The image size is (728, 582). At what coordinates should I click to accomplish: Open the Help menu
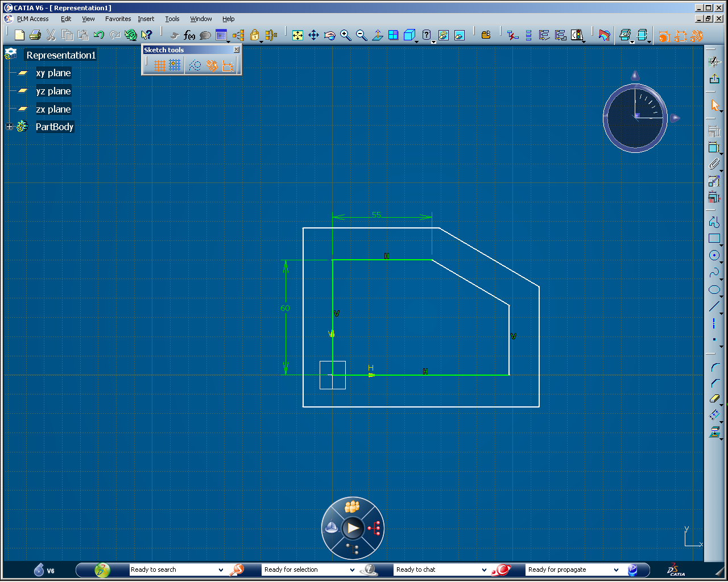(228, 19)
